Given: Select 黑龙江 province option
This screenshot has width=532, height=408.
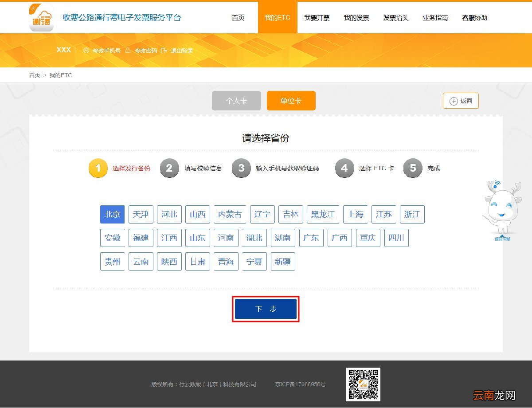Looking at the screenshot, I should coord(323,214).
